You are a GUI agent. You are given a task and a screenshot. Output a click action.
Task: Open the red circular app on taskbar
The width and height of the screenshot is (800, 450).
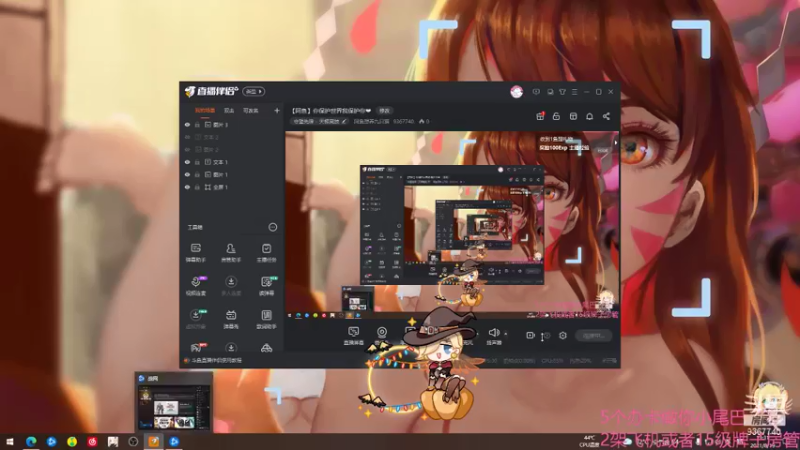(92, 441)
